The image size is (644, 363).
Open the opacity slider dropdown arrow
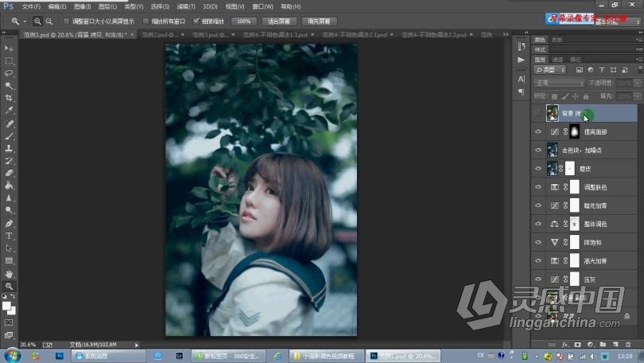pos(638,83)
